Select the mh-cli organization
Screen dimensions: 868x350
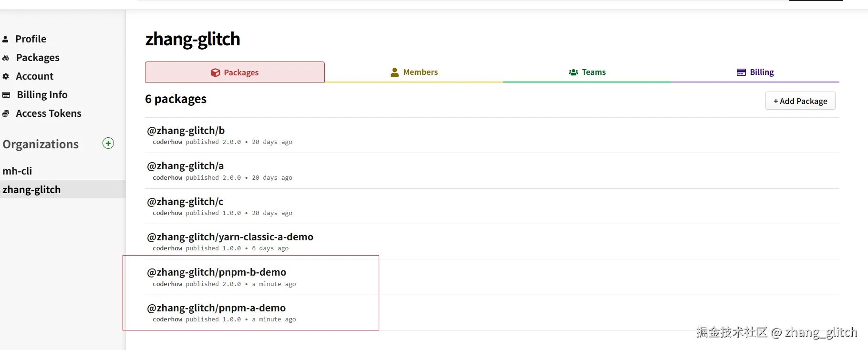click(17, 171)
